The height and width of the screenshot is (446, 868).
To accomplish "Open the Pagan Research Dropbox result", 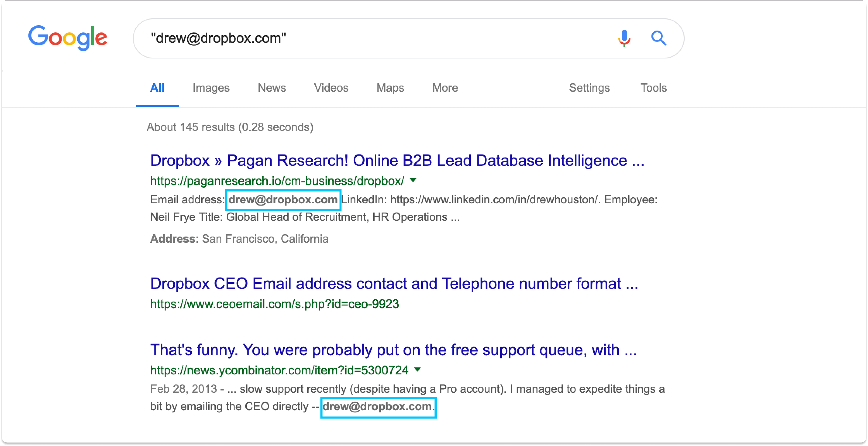I will [x=397, y=160].
